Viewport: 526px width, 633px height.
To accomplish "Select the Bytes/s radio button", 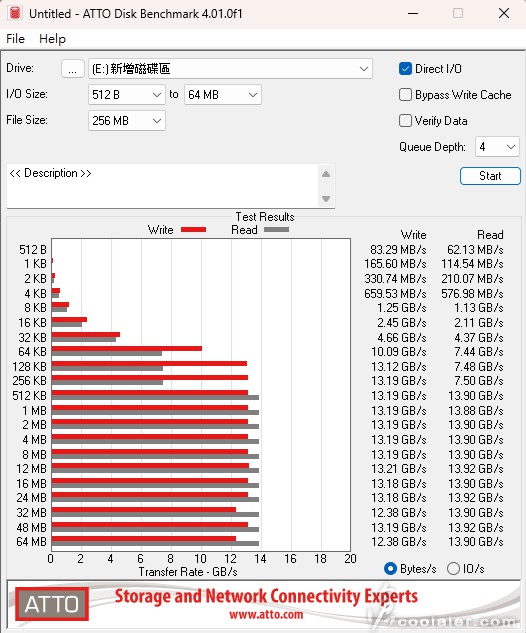I will pyautogui.click(x=390, y=568).
